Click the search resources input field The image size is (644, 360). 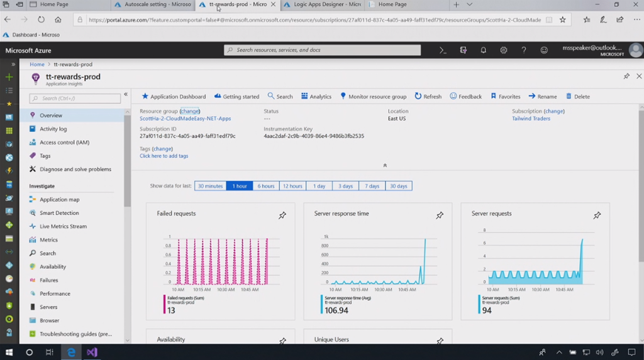point(322,50)
